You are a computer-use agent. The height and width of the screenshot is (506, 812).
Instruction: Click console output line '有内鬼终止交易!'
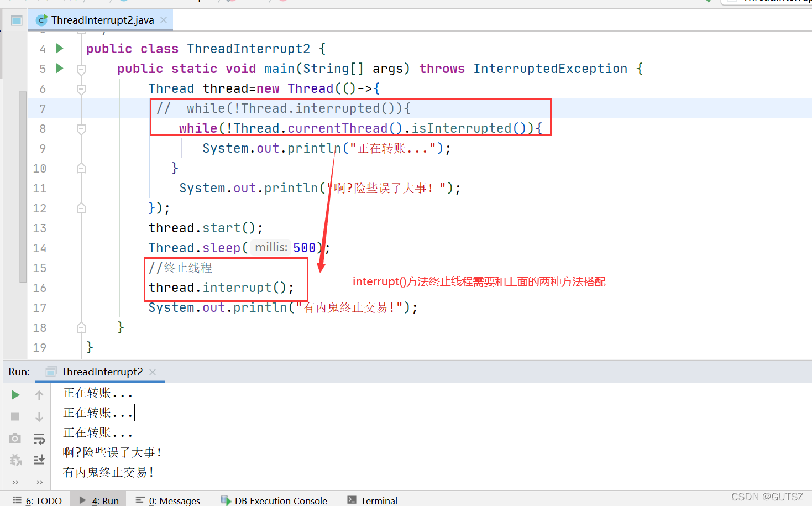coord(108,472)
